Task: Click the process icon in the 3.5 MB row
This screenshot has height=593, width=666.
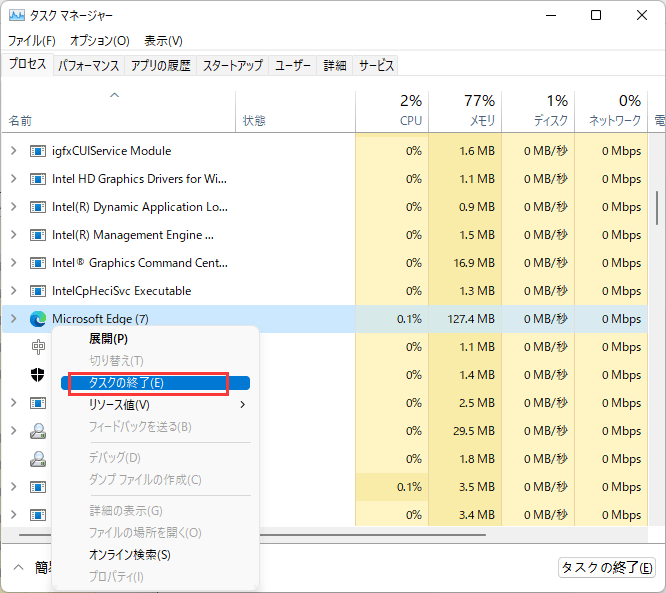Action: 38,487
